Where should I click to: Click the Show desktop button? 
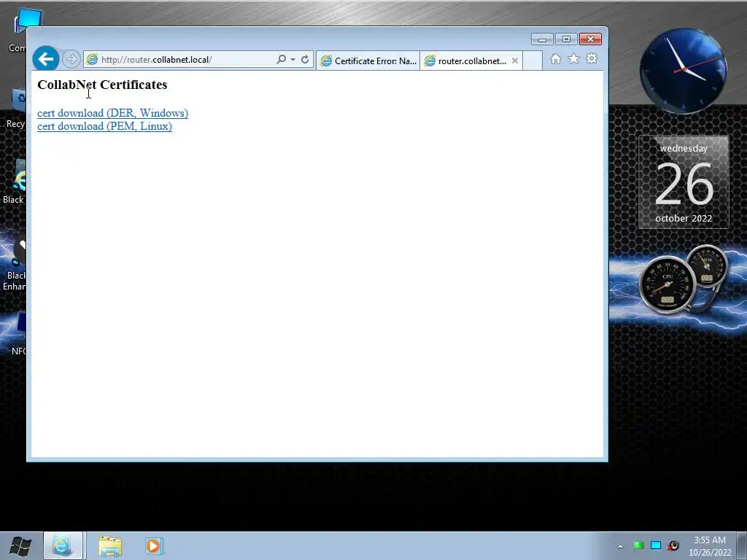coord(742,545)
